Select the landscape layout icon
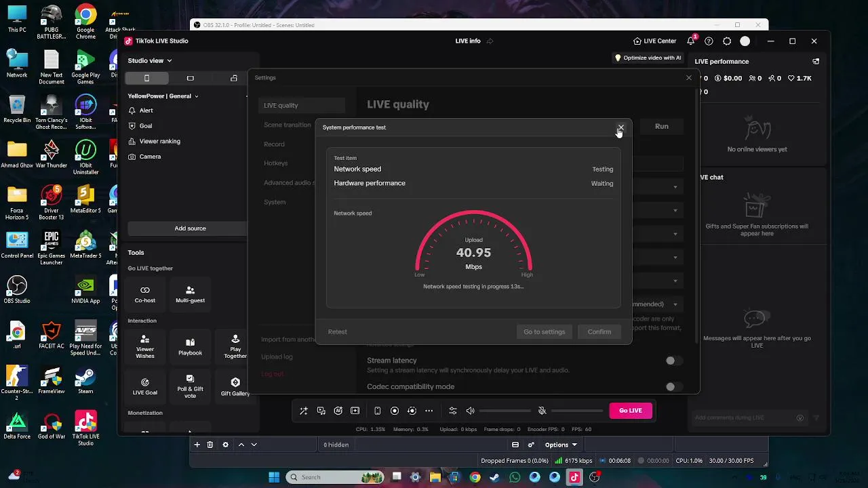The image size is (868, 488). coord(190,78)
